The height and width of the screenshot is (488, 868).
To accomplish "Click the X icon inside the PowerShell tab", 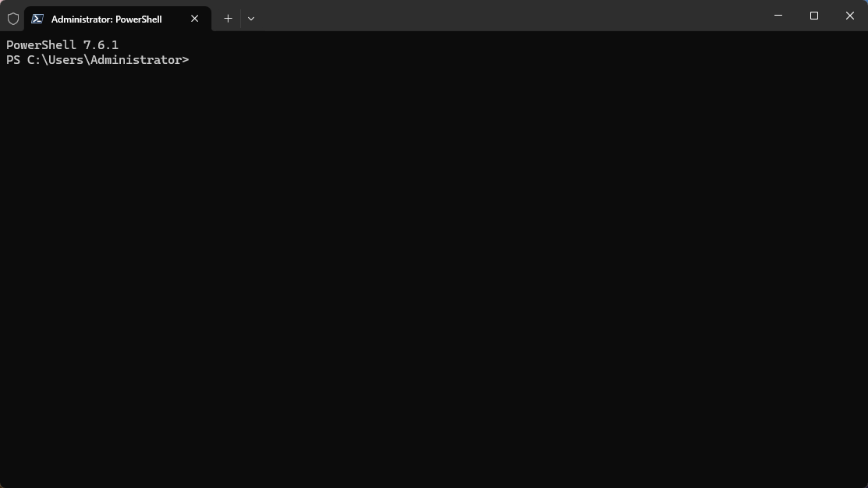I will [194, 18].
